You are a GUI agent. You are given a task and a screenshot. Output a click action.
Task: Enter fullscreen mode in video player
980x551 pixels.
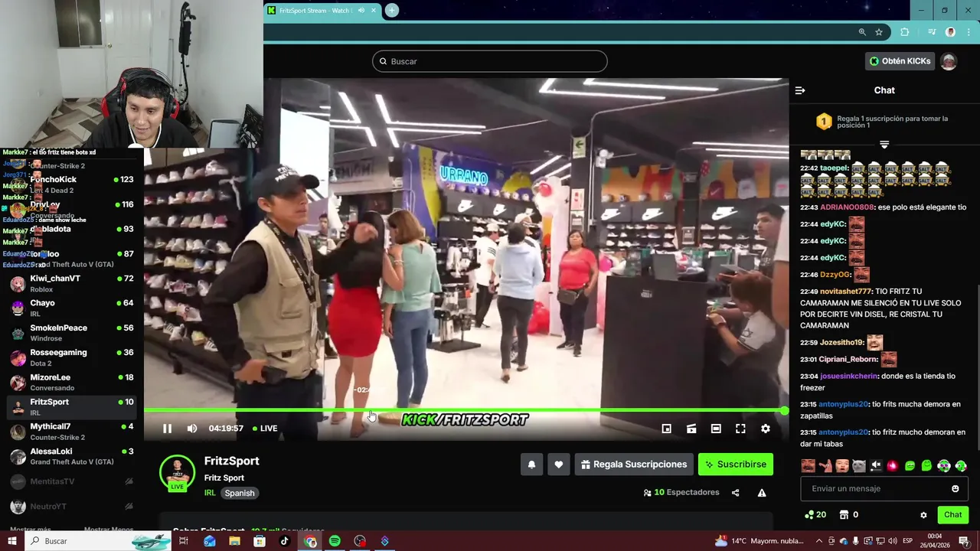tap(740, 429)
